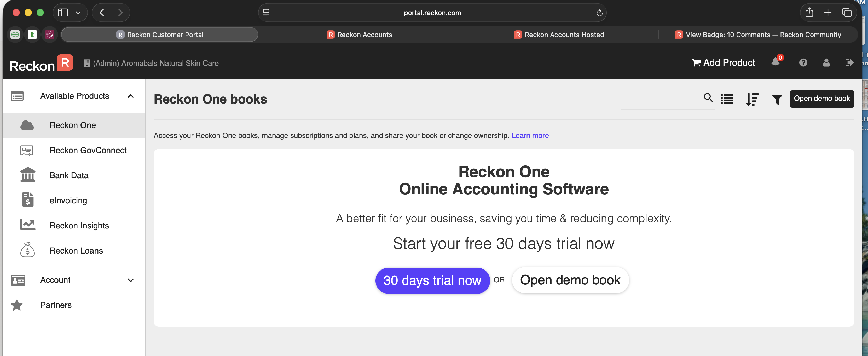Open Safari sidebar dropdown arrow
868x356 pixels.
click(x=78, y=13)
